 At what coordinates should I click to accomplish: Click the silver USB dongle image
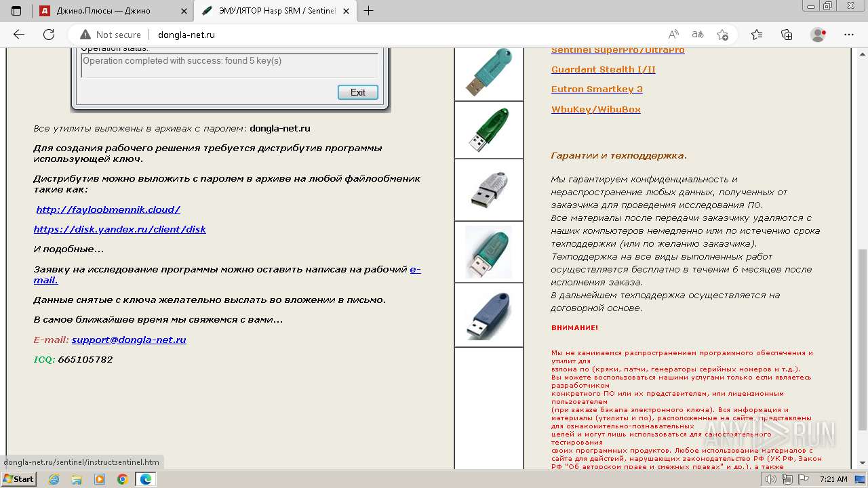(489, 190)
